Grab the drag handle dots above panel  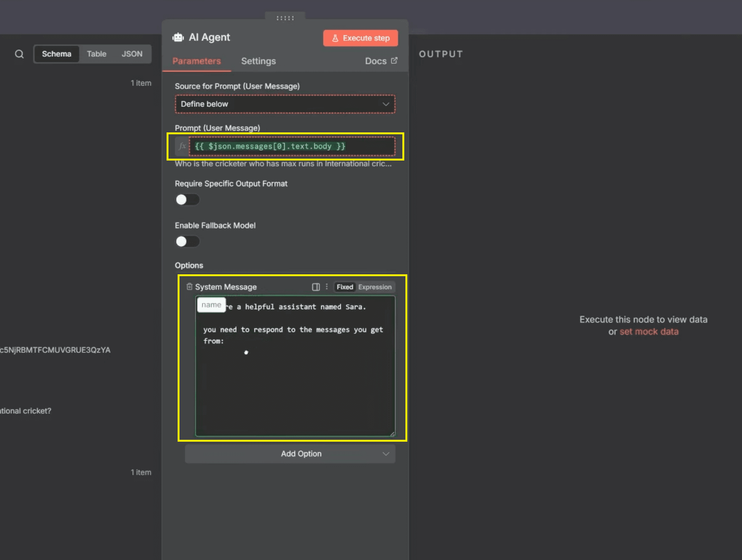coord(285,18)
